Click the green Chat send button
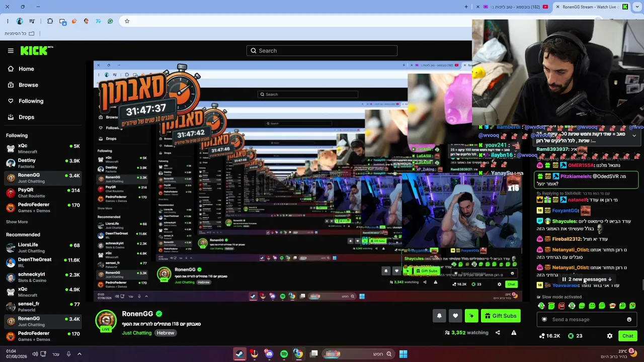Image resolution: width=644 pixels, height=362 pixels. click(x=627, y=336)
